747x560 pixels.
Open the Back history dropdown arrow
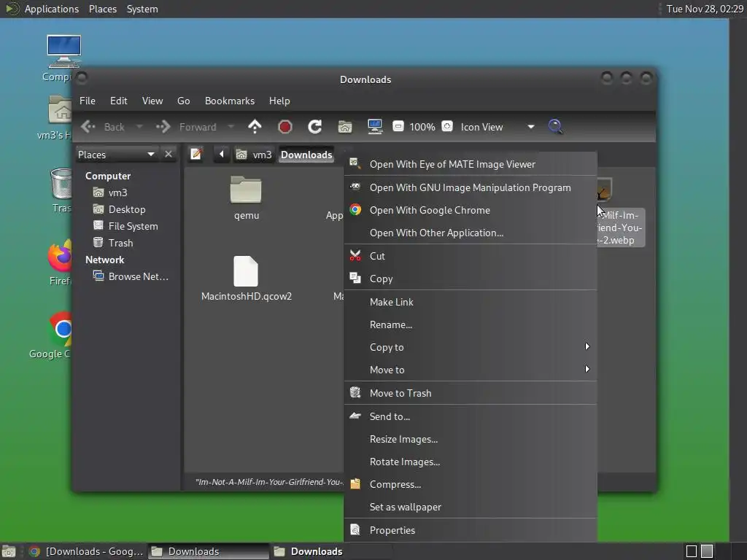(x=139, y=127)
